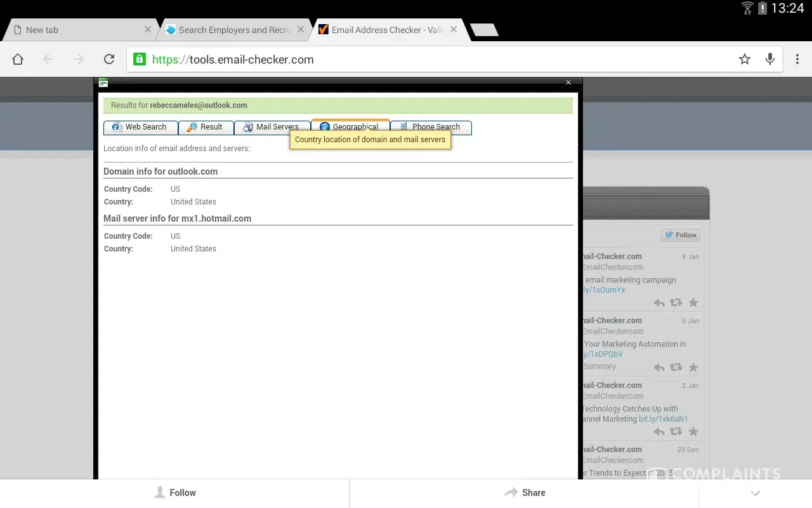
Task: Open the browser three-dot menu
Action: [x=797, y=59]
